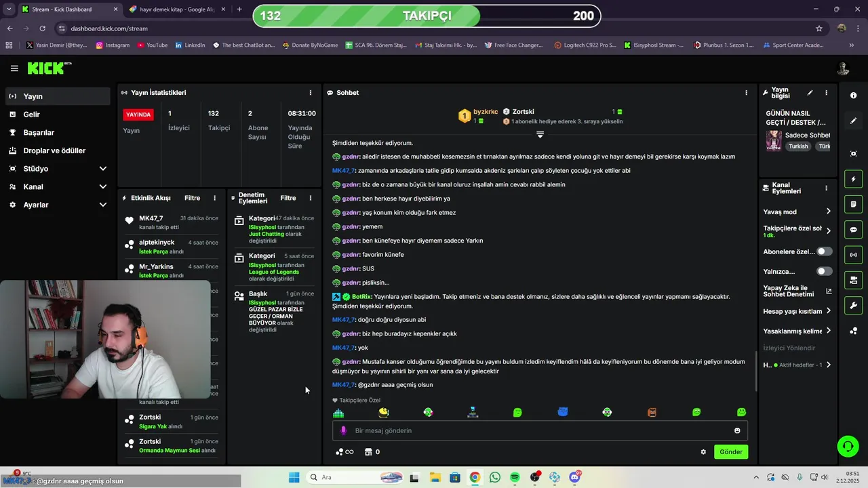The height and width of the screenshot is (488, 868).
Task: Open Denetim Eylemleri three-dot menu
Action: pos(311,198)
